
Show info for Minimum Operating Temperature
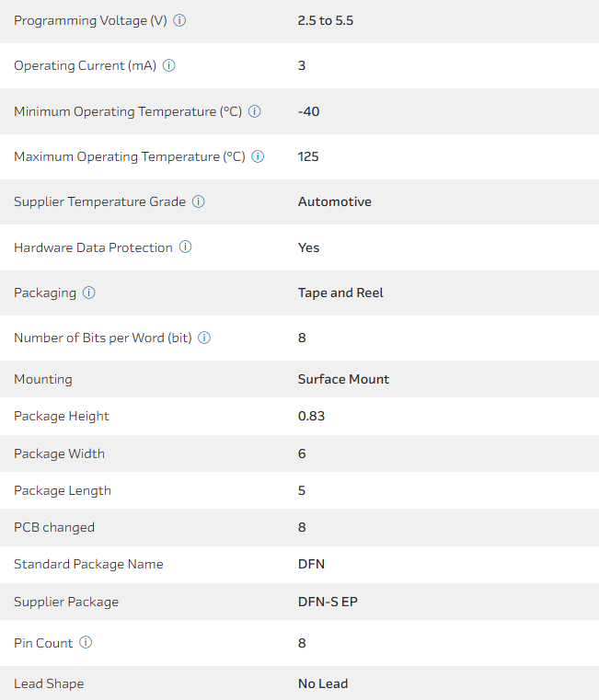click(255, 111)
